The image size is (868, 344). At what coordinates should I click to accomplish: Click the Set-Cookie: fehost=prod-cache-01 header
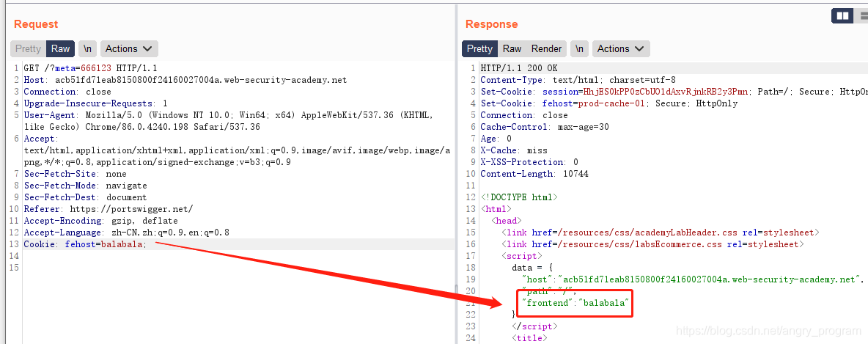[609, 103]
